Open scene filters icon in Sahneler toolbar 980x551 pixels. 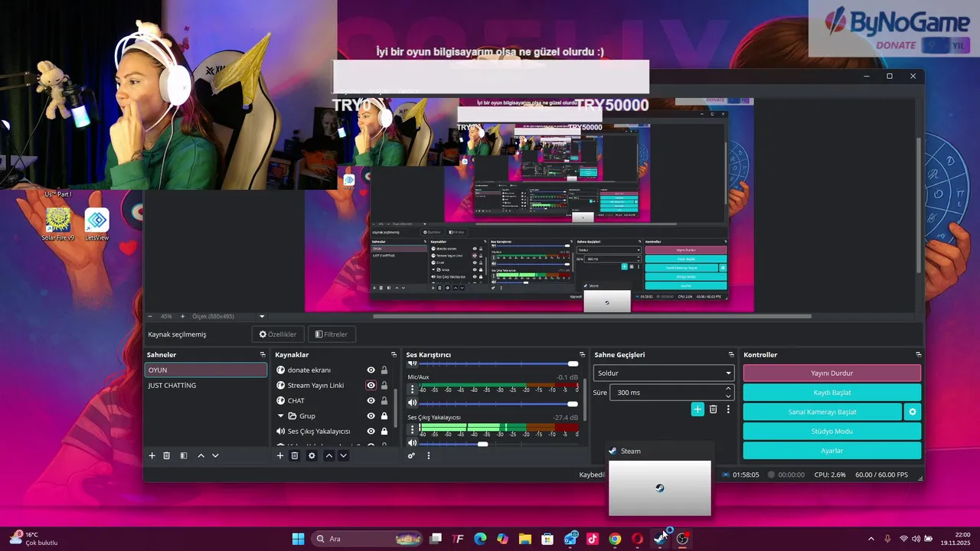[184, 455]
